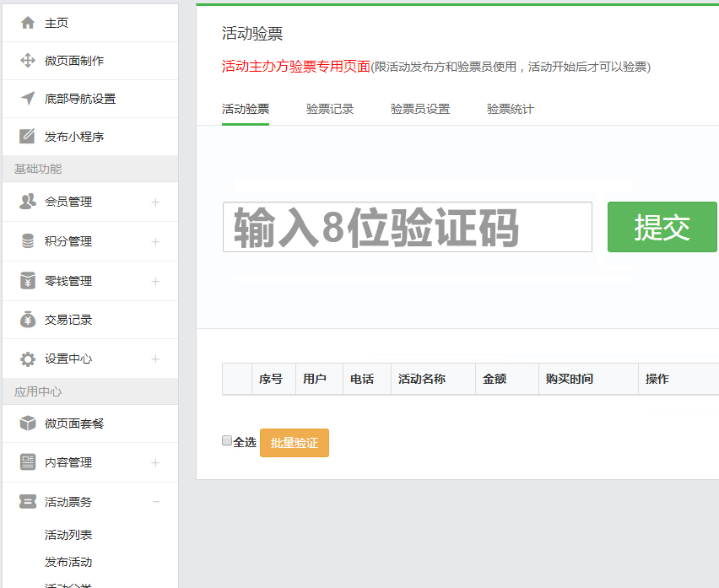Click the move-arrows icon for 微页面制作
The height and width of the screenshot is (588, 719).
tap(28, 61)
